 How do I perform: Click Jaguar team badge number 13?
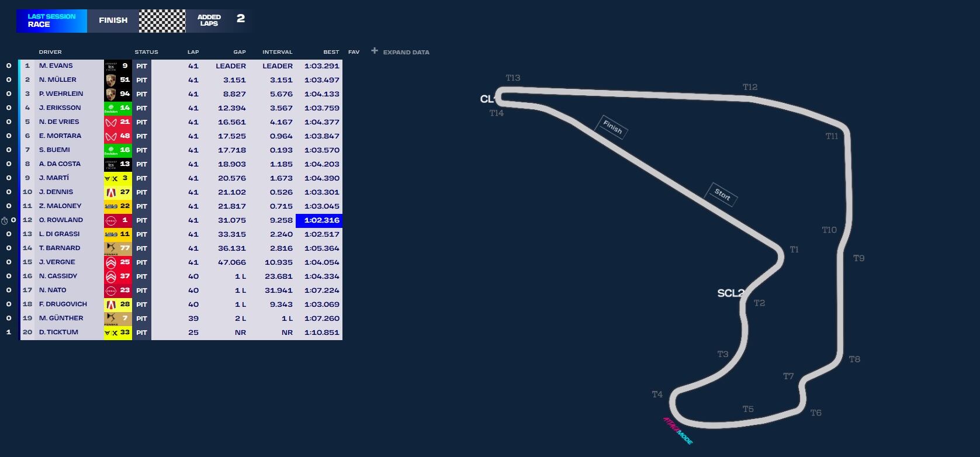coord(117,164)
